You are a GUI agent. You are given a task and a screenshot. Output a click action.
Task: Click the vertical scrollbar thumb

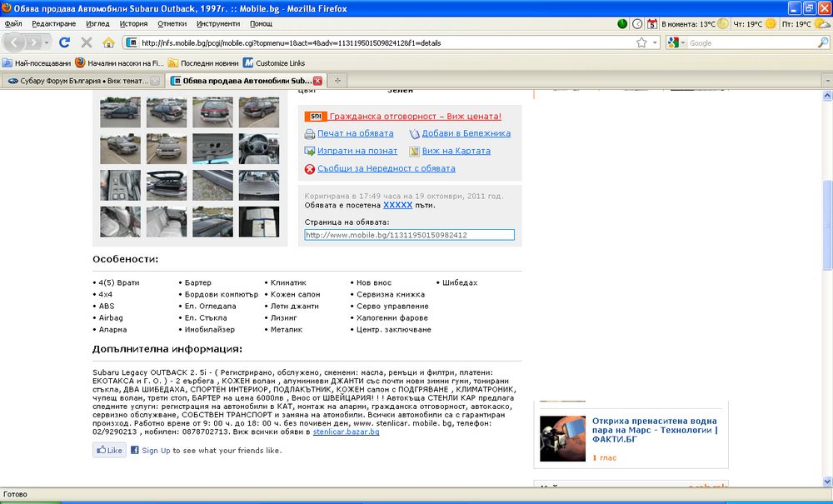point(827,226)
